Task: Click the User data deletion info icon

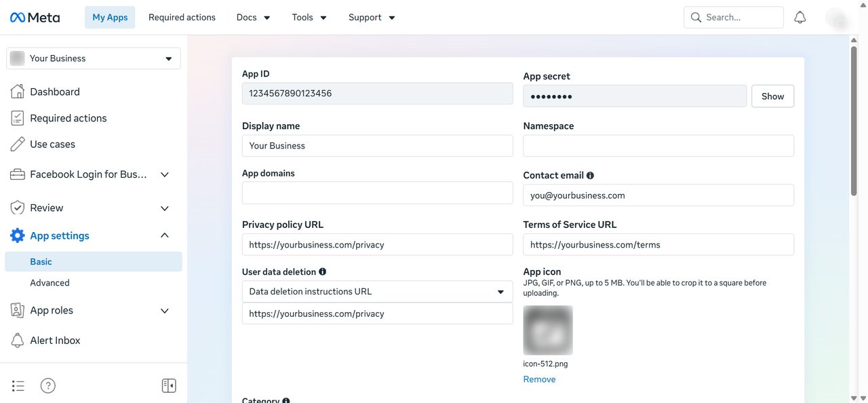Action: [x=322, y=271]
